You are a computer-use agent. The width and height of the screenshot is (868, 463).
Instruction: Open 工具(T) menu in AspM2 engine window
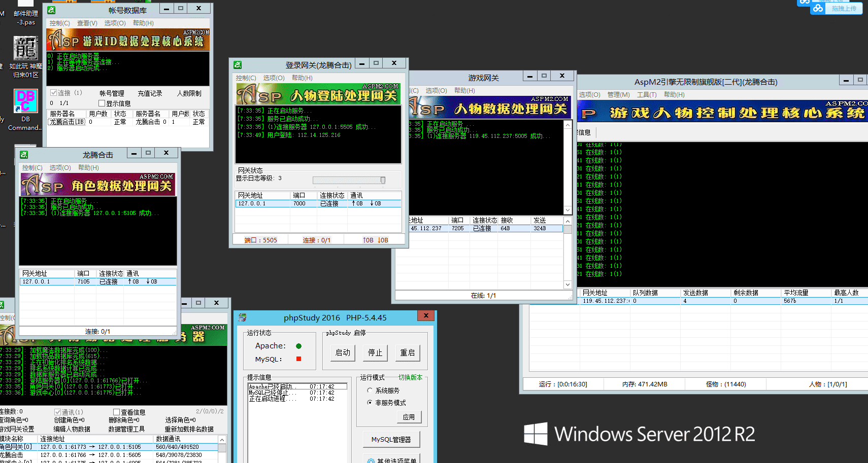647,95
